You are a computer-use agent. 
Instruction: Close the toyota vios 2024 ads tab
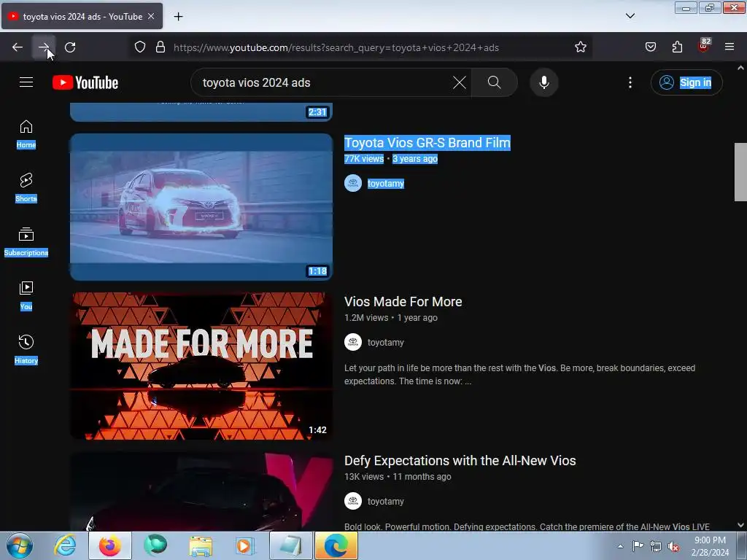coord(151,16)
